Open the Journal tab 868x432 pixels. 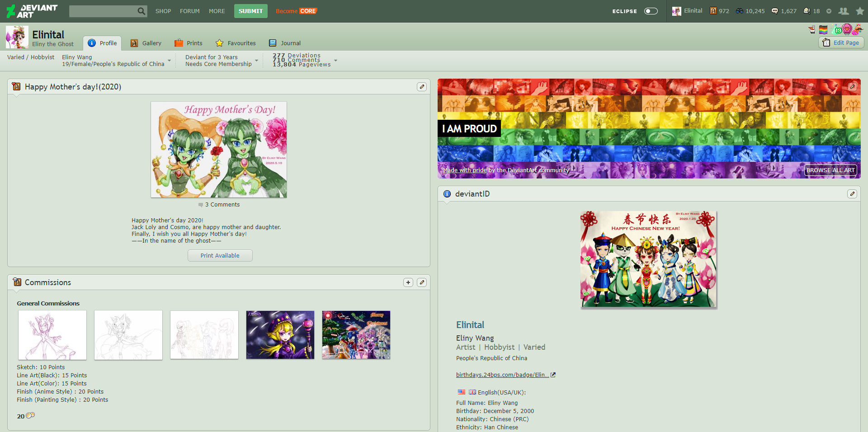[285, 43]
